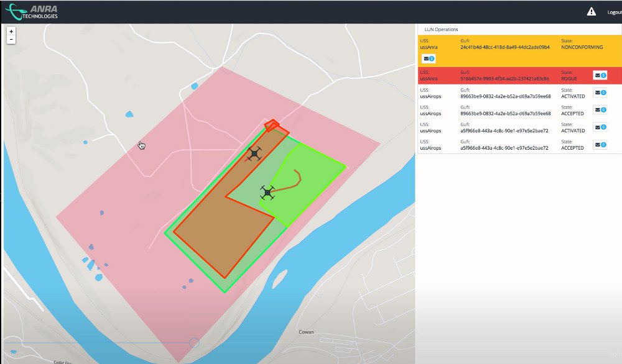
Task: Select the drone icon in the red volume
Action: (254, 153)
